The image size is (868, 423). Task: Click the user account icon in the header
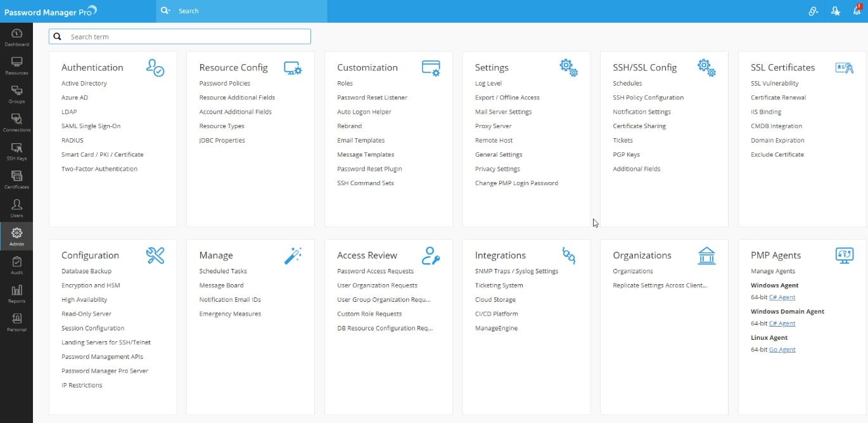pyautogui.click(x=835, y=11)
